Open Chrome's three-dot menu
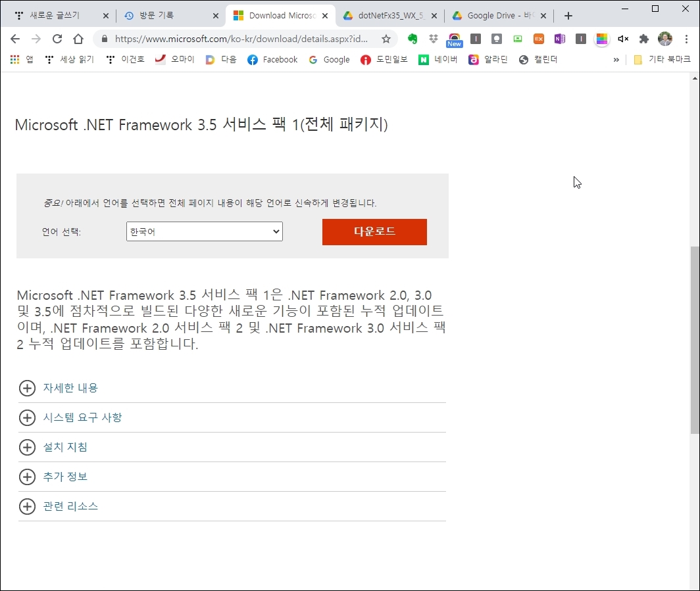This screenshot has width=700, height=591. (x=686, y=39)
